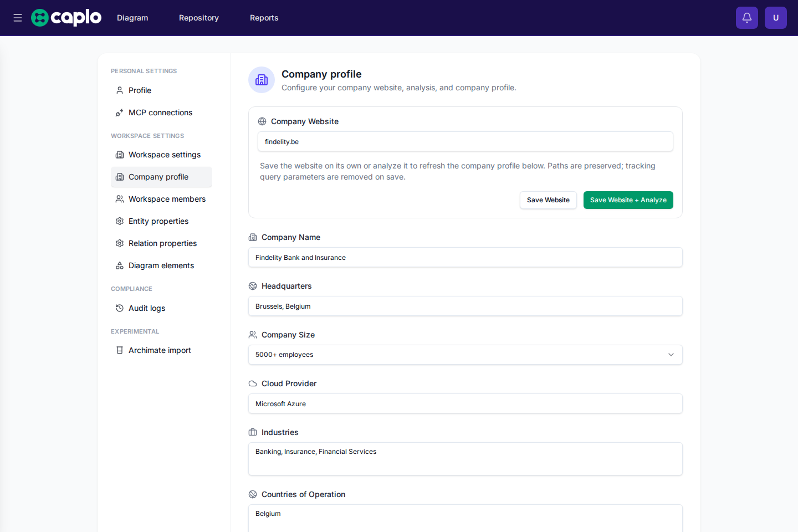Open Entity properties settings
This screenshot has height=532, width=798.
161,221
